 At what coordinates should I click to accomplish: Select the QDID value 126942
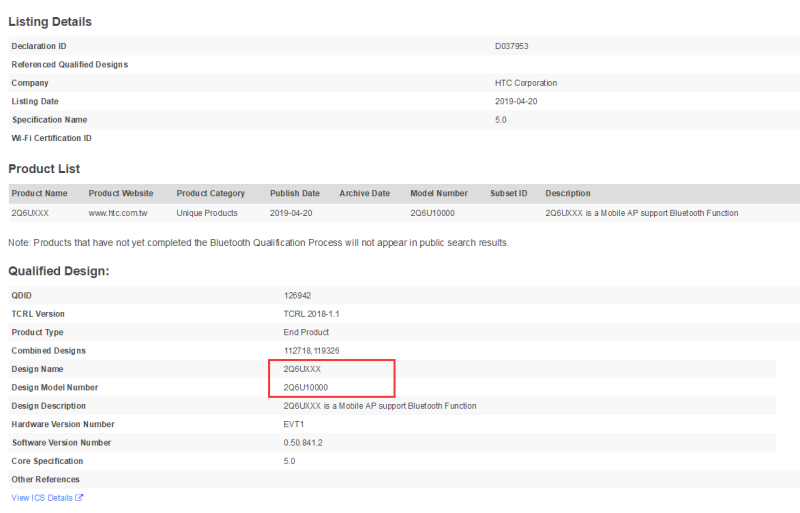tap(298, 296)
